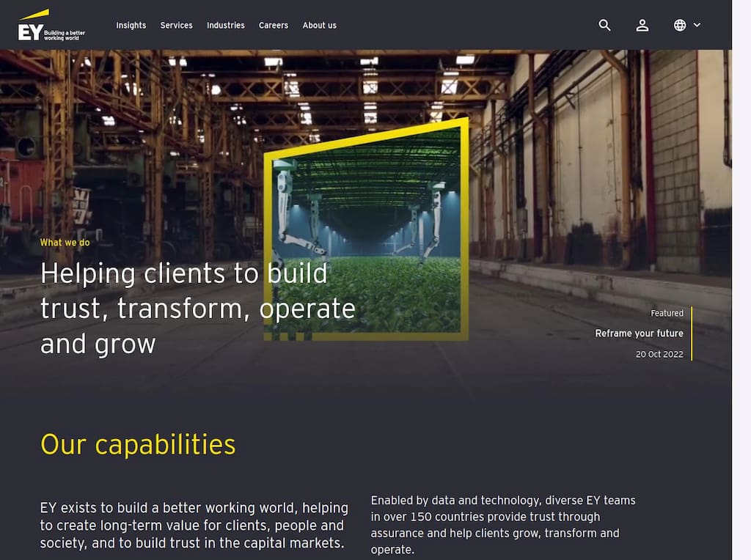Open the About us menu

[x=319, y=25]
